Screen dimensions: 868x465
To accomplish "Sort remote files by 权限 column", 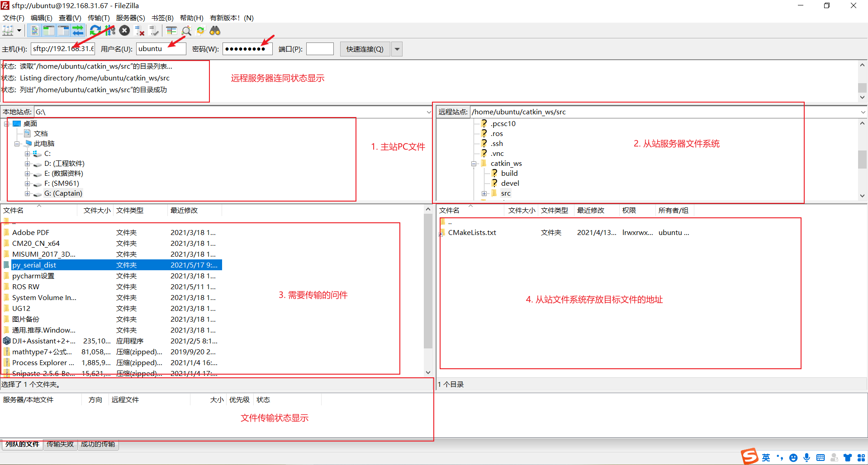I will click(637, 211).
